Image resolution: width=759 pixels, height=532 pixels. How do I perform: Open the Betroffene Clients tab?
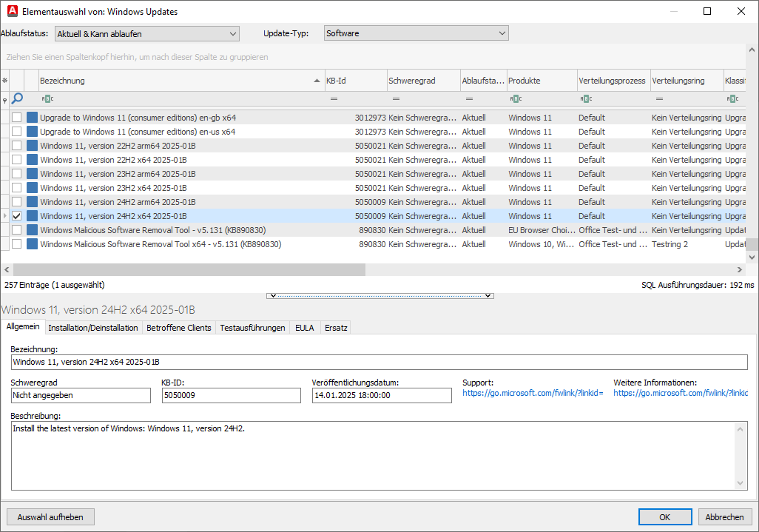178,328
